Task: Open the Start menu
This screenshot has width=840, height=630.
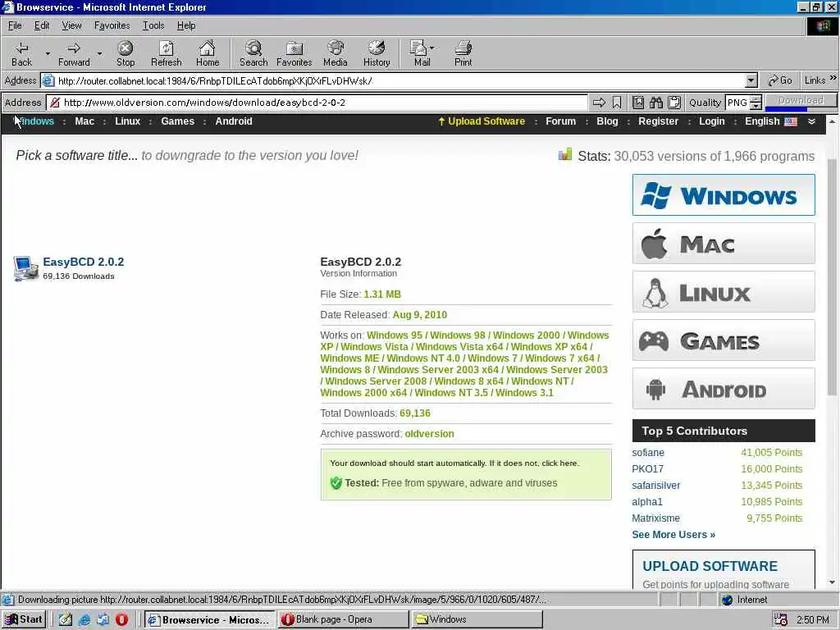Action: (x=24, y=619)
